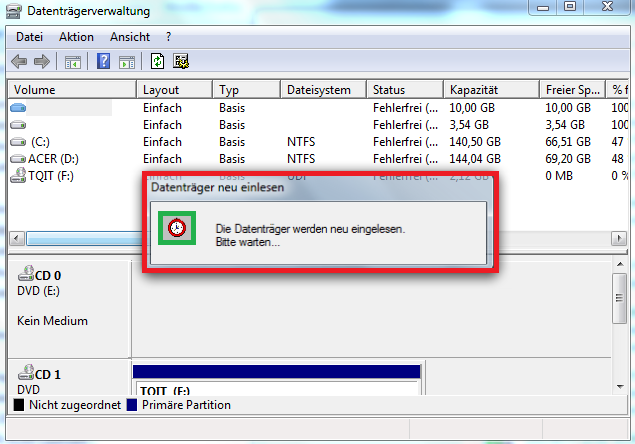Sort by the Kapazität column header

click(490, 89)
